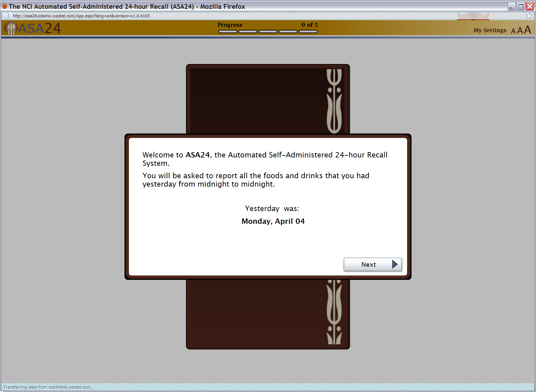This screenshot has height=392, width=536.
Task: Click the '0 of 5' progress count
Action: (x=310, y=25)
